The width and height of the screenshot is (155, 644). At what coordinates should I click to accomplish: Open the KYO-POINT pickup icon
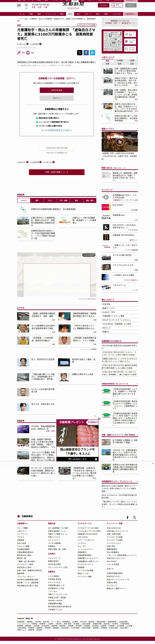pyautogui.click(x=106, y=207)
